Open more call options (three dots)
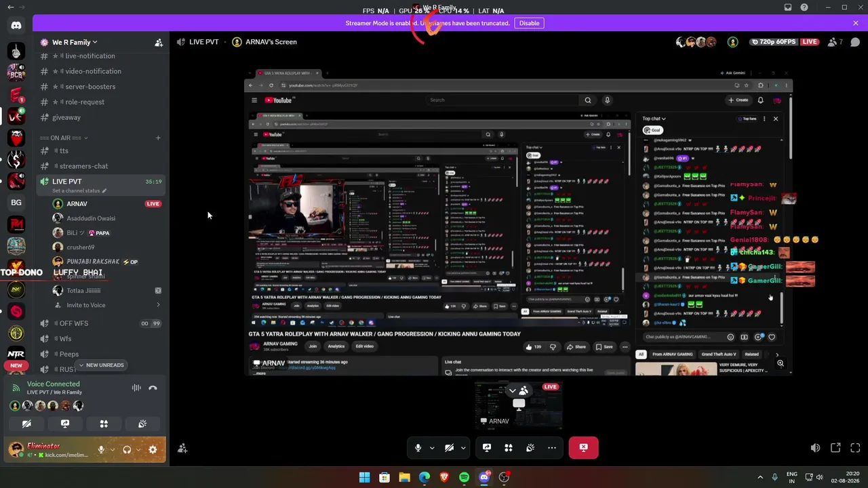Viewport: 868px width, 488px height. pos(552,447)
